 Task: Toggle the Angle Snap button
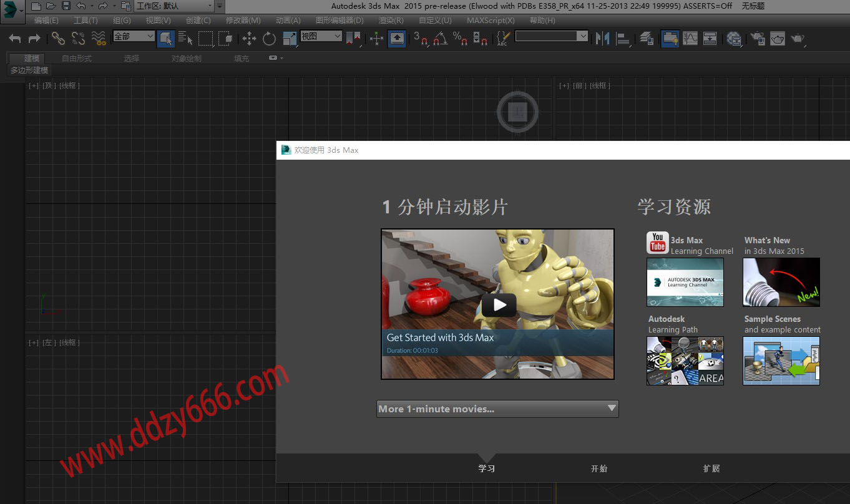(440, 39)
